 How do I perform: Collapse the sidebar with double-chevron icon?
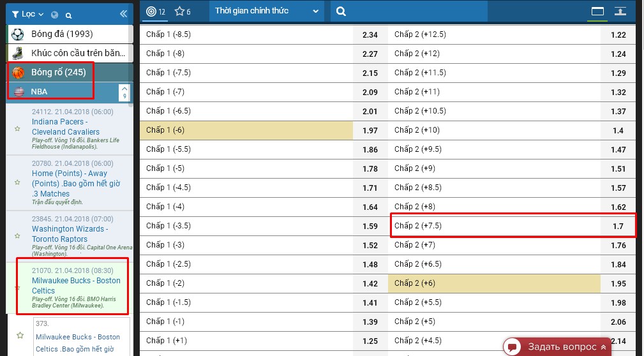(x=123, y=14)
